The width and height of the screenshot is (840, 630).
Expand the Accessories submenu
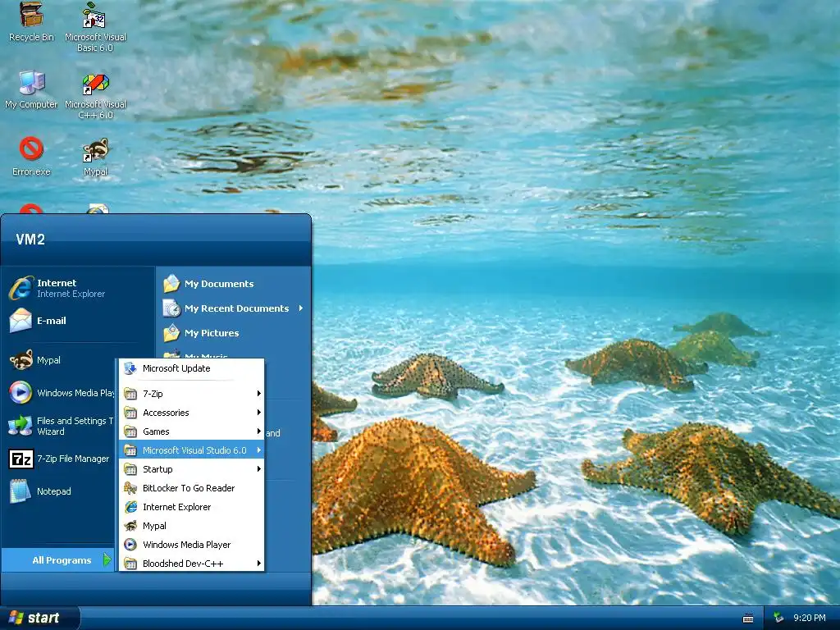[191, 413]
